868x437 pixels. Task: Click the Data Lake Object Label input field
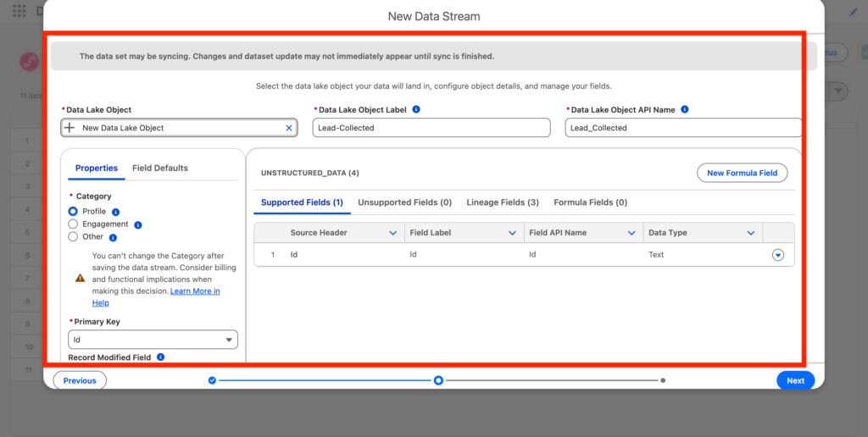click(x=431, y=128)
